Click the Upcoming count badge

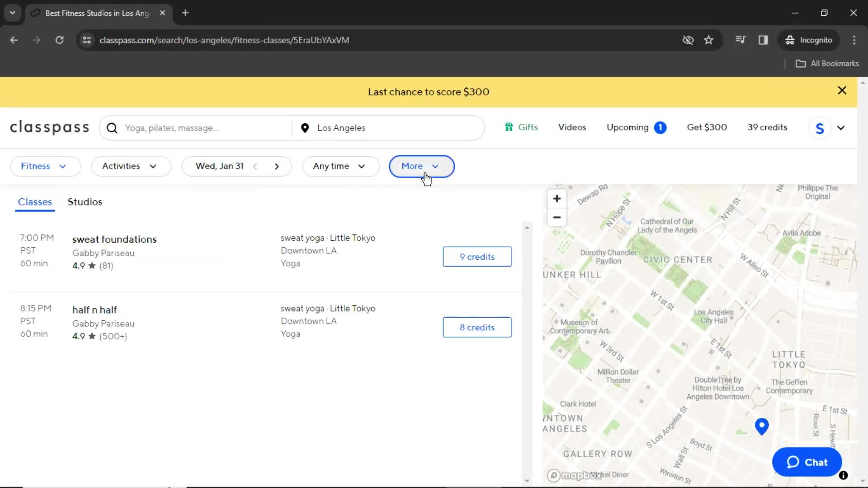pyautogui.click(x=660, y=128)
